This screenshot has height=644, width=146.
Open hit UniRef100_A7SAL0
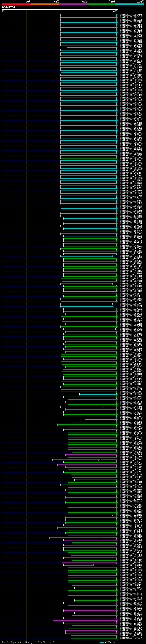131,256
